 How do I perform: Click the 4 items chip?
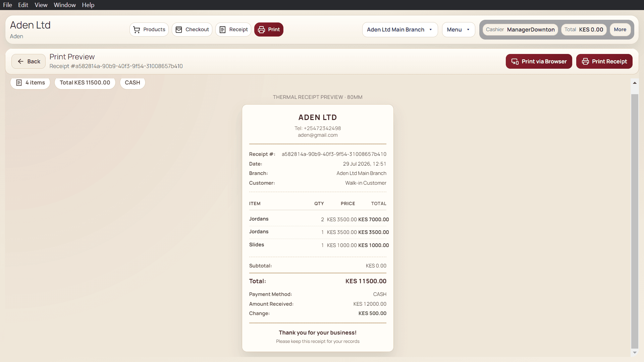point(30,82)
